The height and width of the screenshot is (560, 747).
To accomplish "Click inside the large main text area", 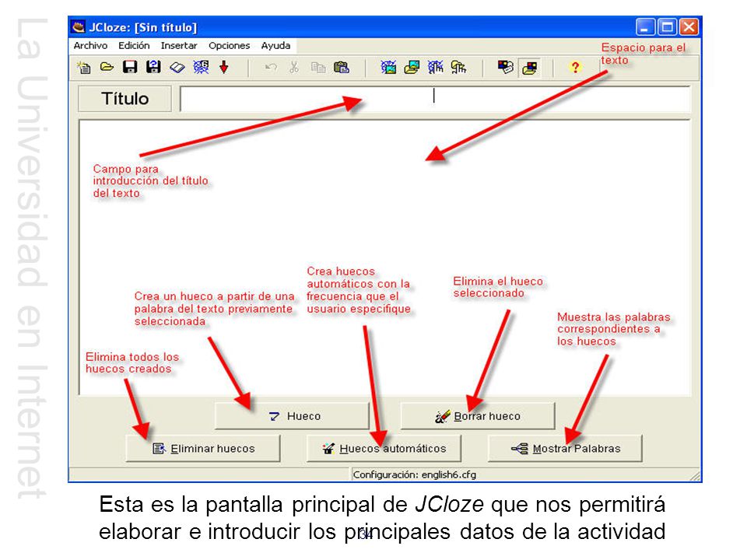I will pos(385,257).
